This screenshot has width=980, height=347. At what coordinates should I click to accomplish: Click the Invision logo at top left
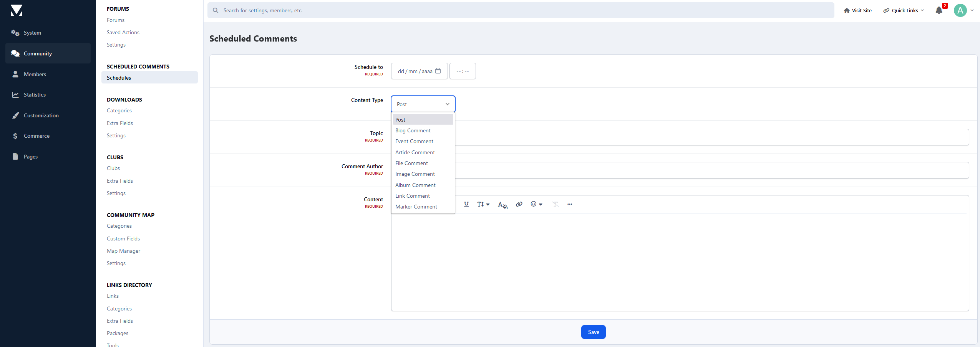(x=17, y=10)
